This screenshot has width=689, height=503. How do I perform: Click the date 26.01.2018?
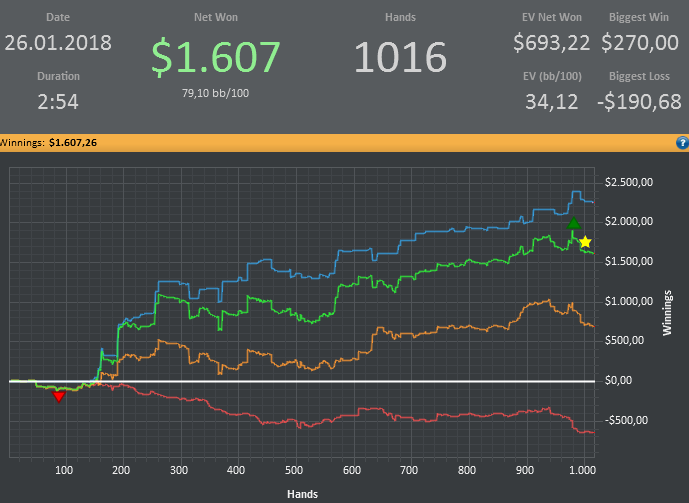[58, 43]
